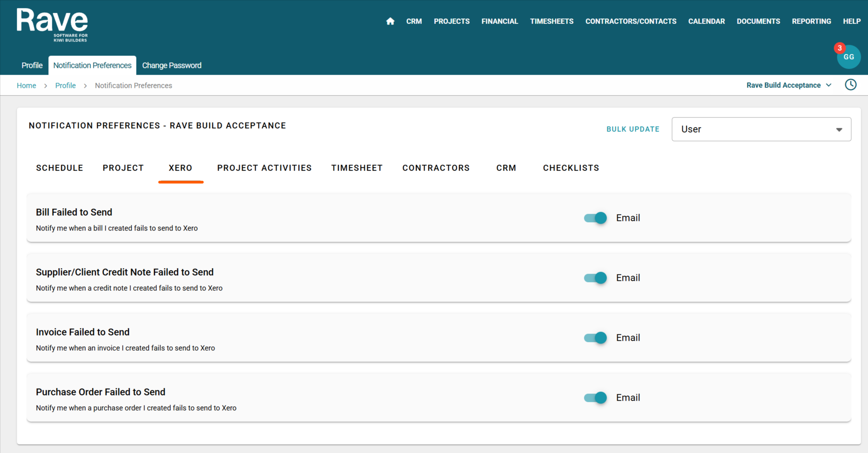868x453 pixels.
Task: Click the Rave logo
Action: (52, 25)
